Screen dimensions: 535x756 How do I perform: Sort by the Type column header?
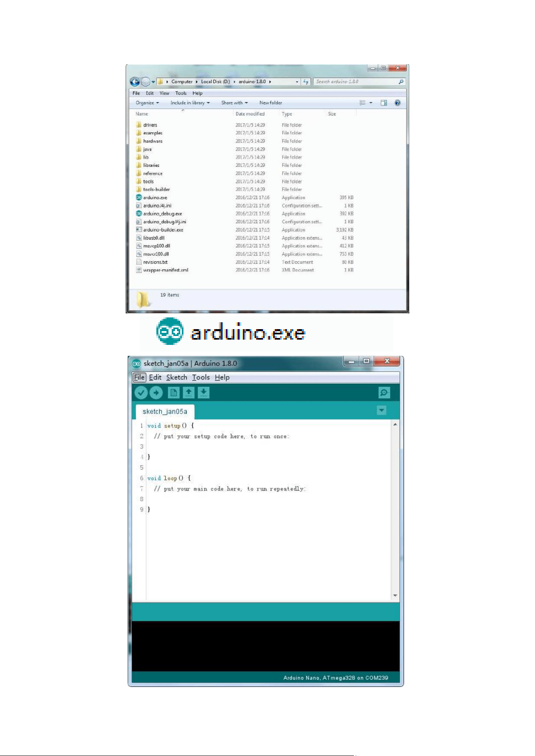click(x=287, y=114)
